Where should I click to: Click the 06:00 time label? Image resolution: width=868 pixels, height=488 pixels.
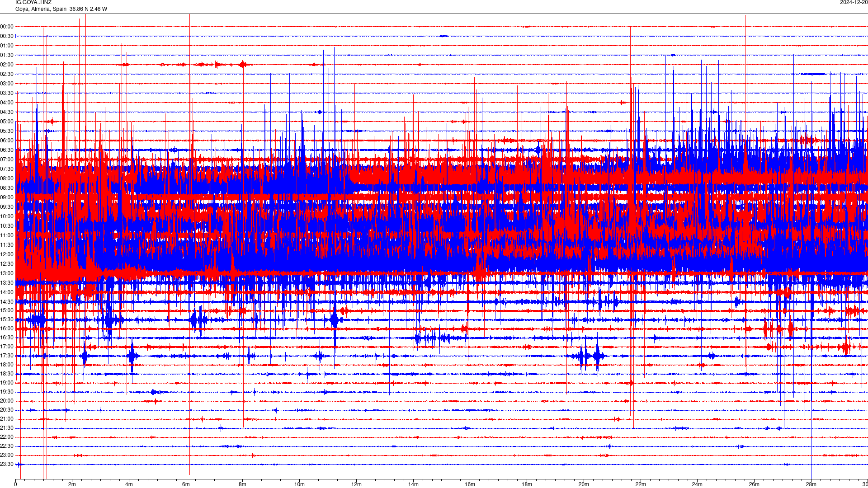(7, 141)
